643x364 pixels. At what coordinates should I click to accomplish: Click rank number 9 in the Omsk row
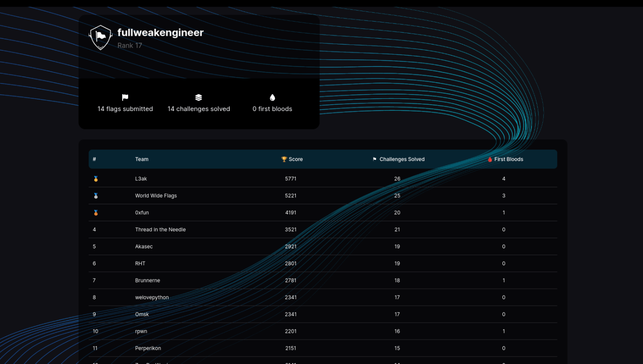pos(95,314)
